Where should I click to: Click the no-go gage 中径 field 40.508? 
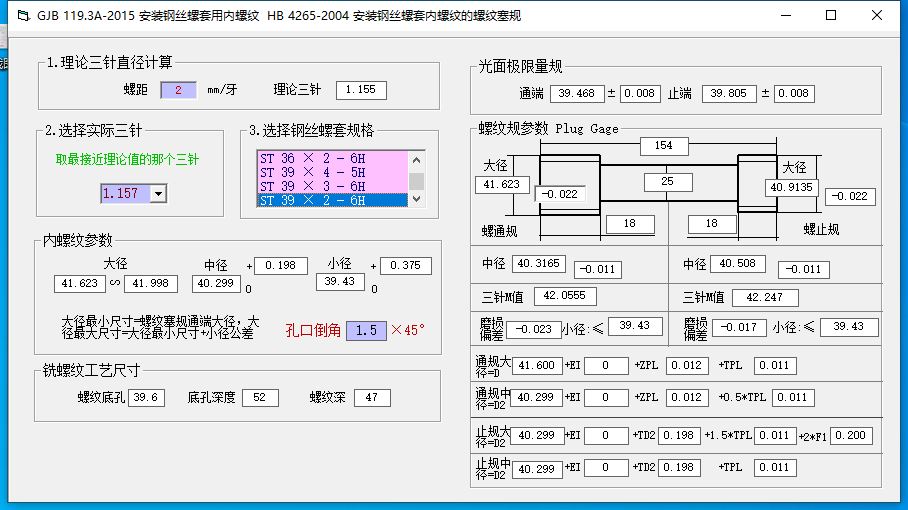[x=738, y=264]
